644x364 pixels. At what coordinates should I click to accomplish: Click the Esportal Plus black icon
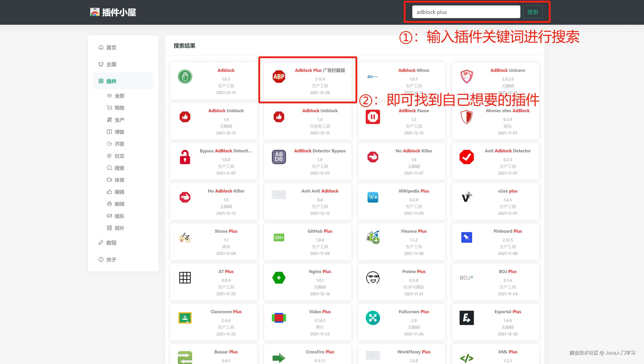467,318
